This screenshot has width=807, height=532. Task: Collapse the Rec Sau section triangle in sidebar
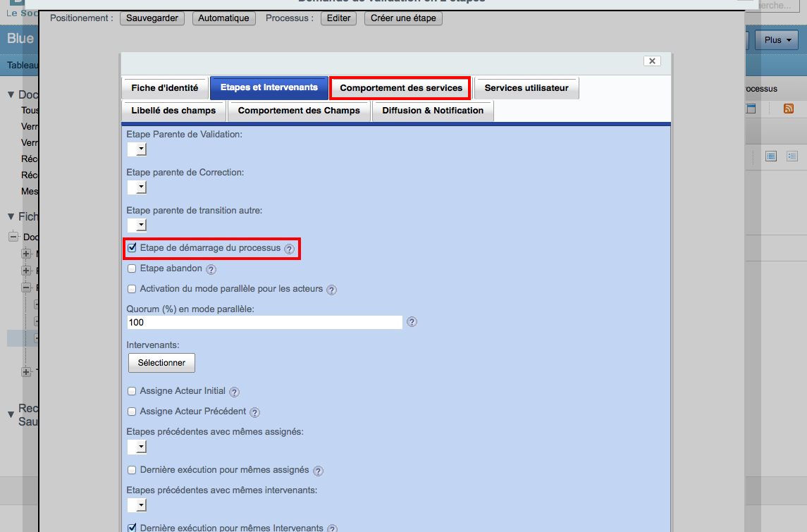pos(11,415)
